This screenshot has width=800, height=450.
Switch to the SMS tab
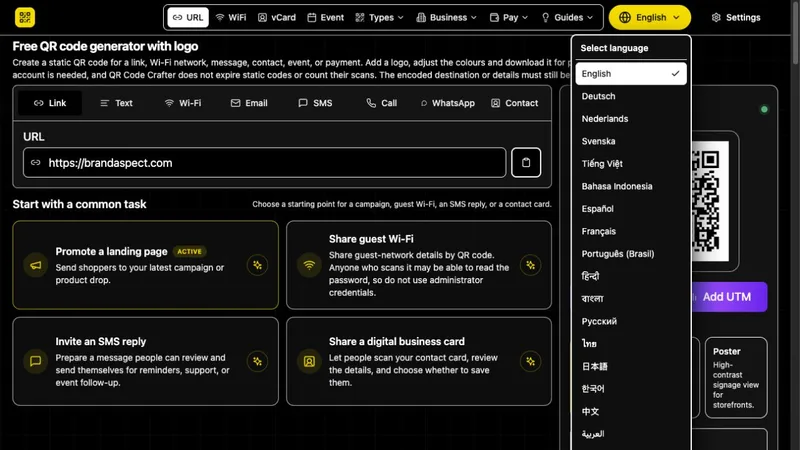coord(315,103)
